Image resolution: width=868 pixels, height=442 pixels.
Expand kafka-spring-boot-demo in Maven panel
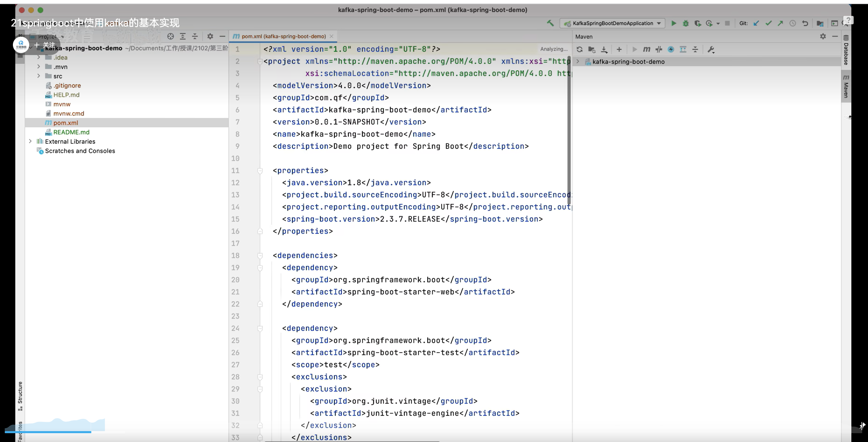[578, 61]
